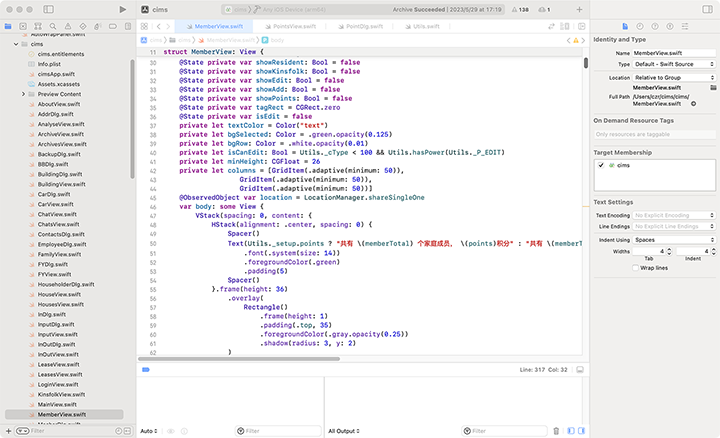Open the issue navigator warning icon

(68, 26)
